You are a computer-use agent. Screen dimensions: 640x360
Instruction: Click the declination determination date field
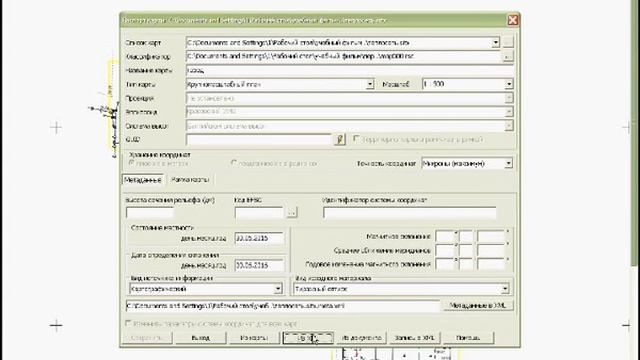tap(259, 265)
